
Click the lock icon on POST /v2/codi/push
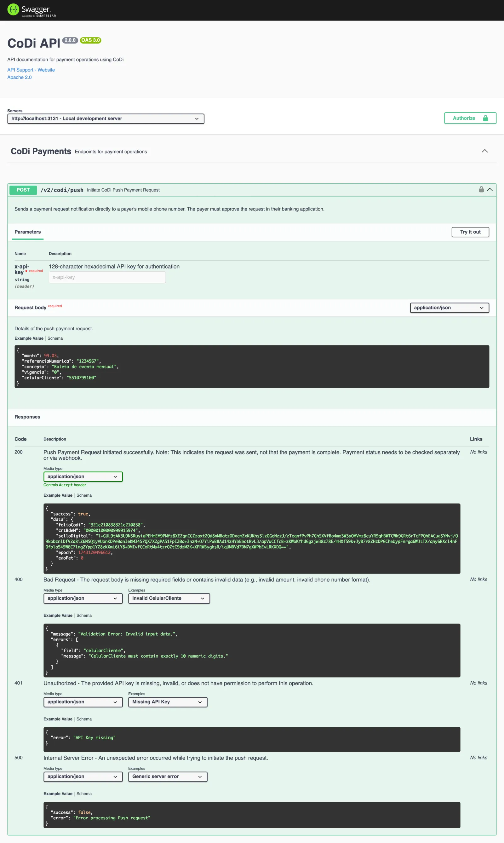(481, 189)
